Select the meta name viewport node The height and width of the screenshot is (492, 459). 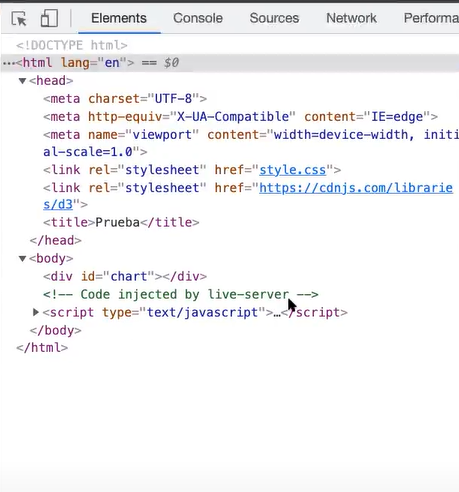pos(251,143)
